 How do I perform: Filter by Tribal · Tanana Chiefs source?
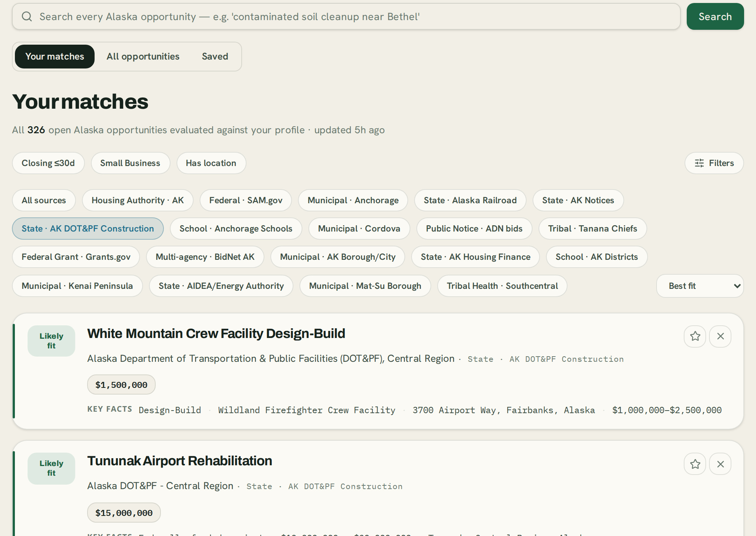593,229
